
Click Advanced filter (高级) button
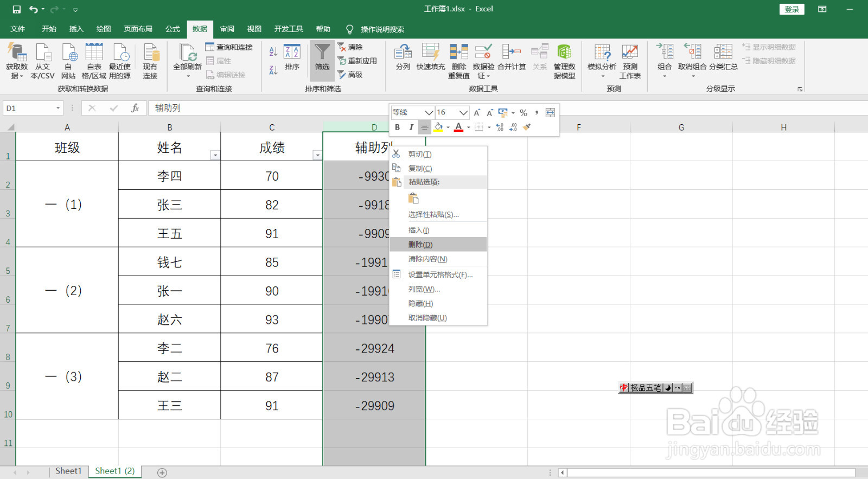point(350,75)
